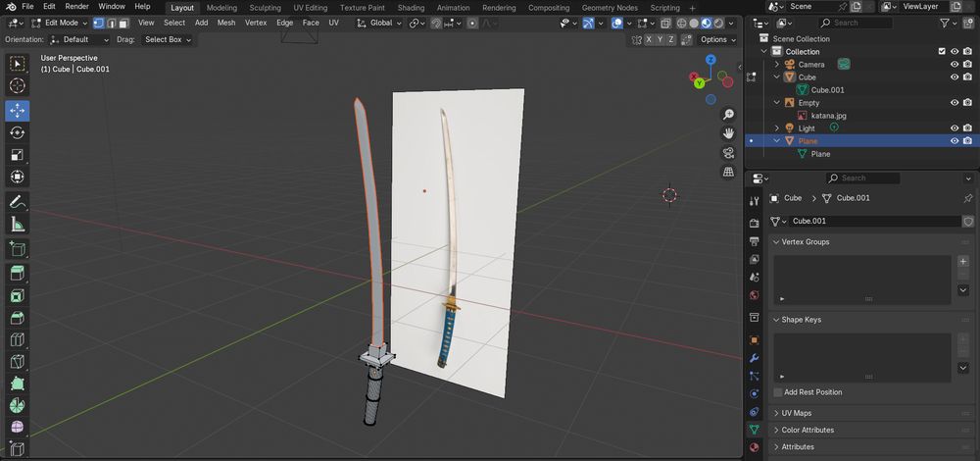Expand the Camera tree item
Viewport: 980px width, 461px height.
[x=777, y=65]
